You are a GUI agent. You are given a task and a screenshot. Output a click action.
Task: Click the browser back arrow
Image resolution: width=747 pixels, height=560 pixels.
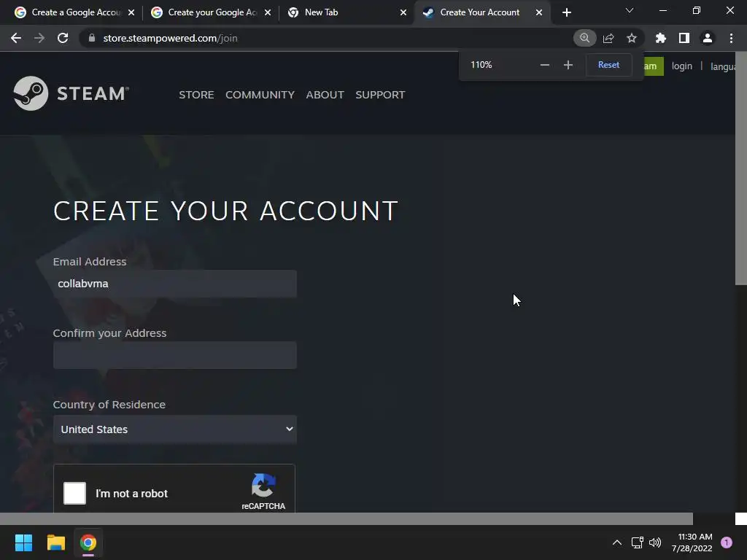[16, 38]
